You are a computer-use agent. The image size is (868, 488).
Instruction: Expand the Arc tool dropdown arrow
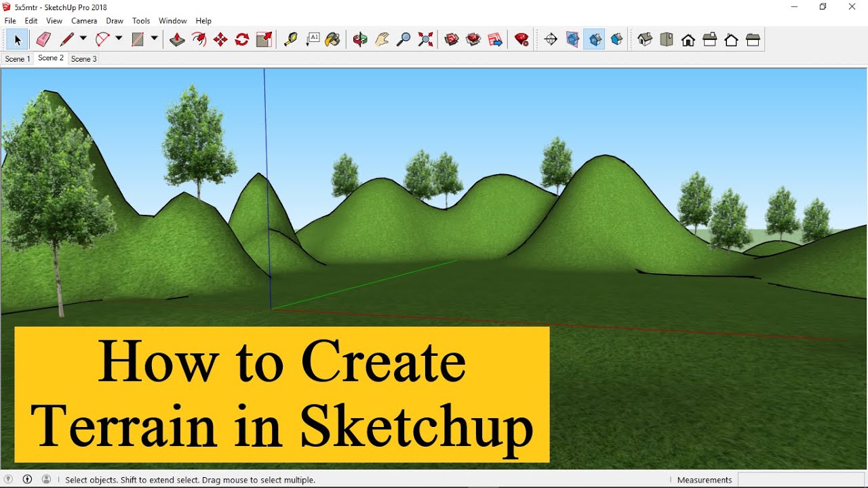[119, 39]
